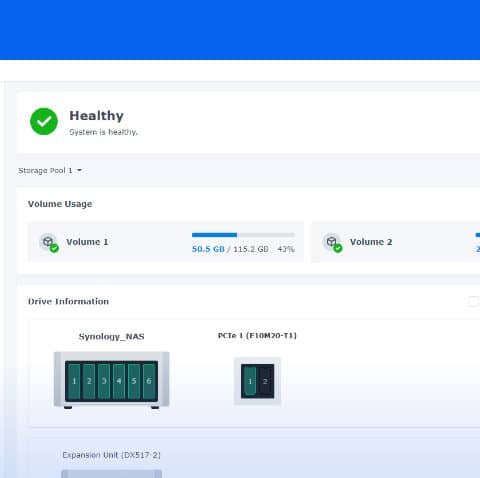The width and height of the screenshot is (480, 478).
Task: Select drive bay 2 on Synology_NAS
Action: (x=89, y=381)
